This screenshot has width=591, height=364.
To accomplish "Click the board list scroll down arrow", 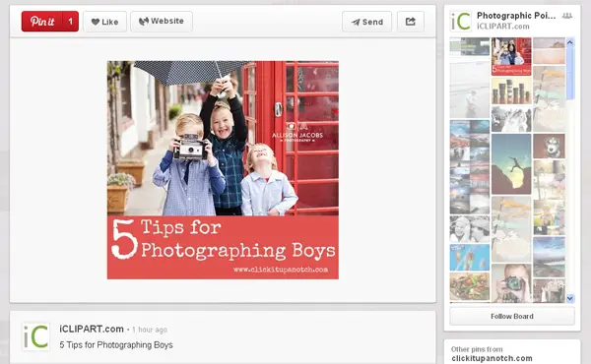I will (x=570, y=298).
